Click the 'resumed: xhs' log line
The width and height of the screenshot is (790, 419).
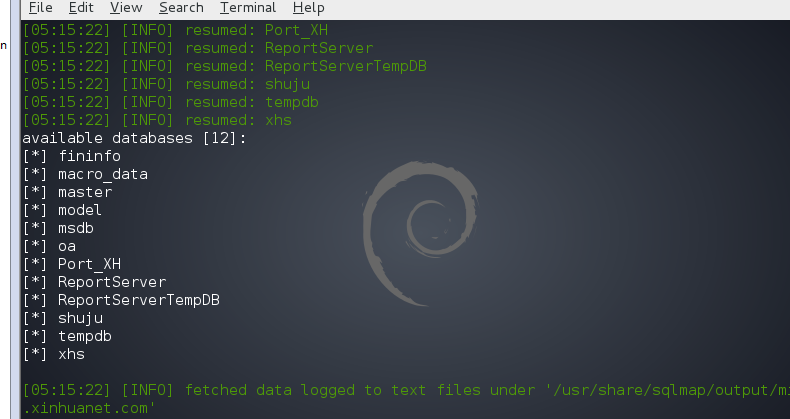coord(157,120)
